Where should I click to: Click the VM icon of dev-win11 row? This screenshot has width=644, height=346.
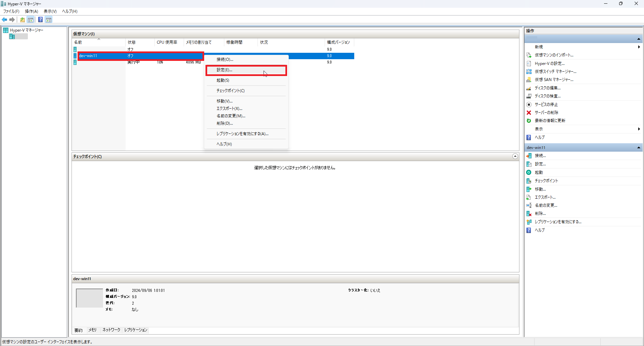click(75, 56)
